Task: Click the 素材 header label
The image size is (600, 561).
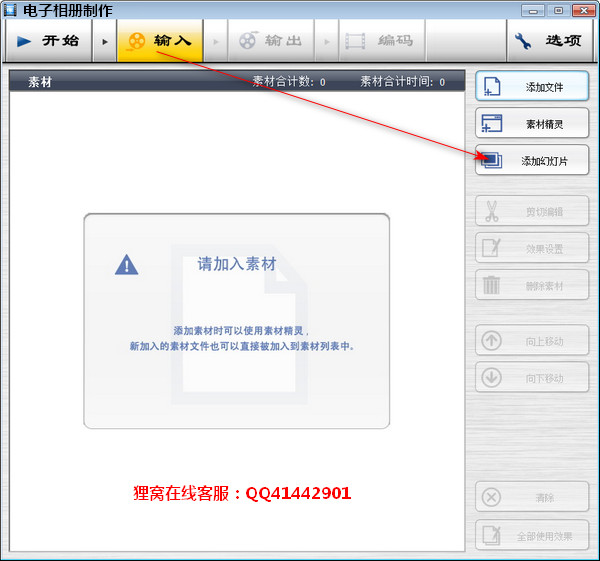Action: point(40,82)
